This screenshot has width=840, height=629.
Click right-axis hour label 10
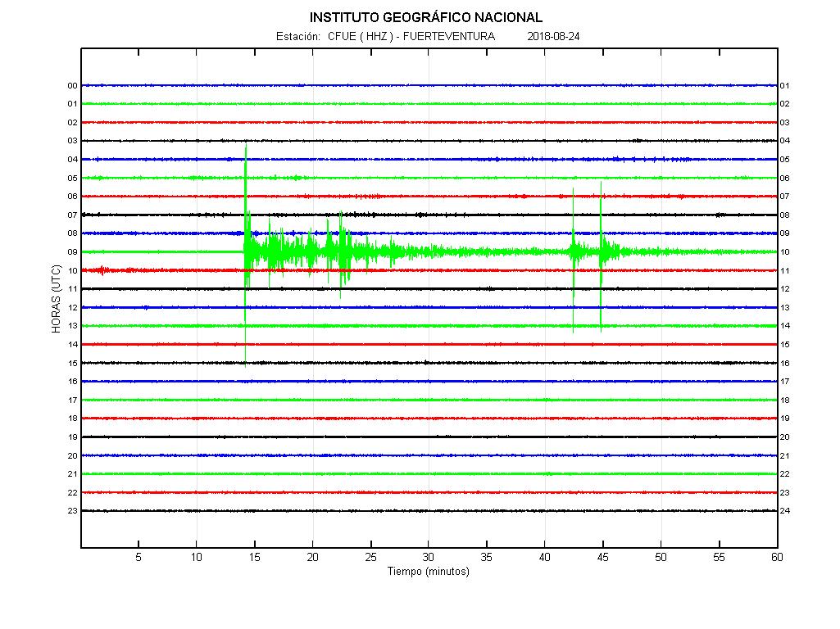click(785, 252)
